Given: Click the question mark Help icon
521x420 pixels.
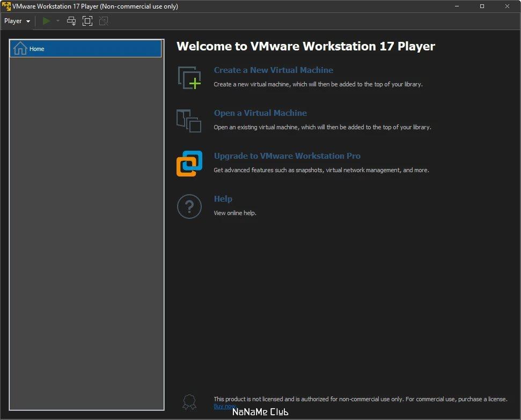Looking at the screenshot, I should pyautogui.click(x=189, y=207).
